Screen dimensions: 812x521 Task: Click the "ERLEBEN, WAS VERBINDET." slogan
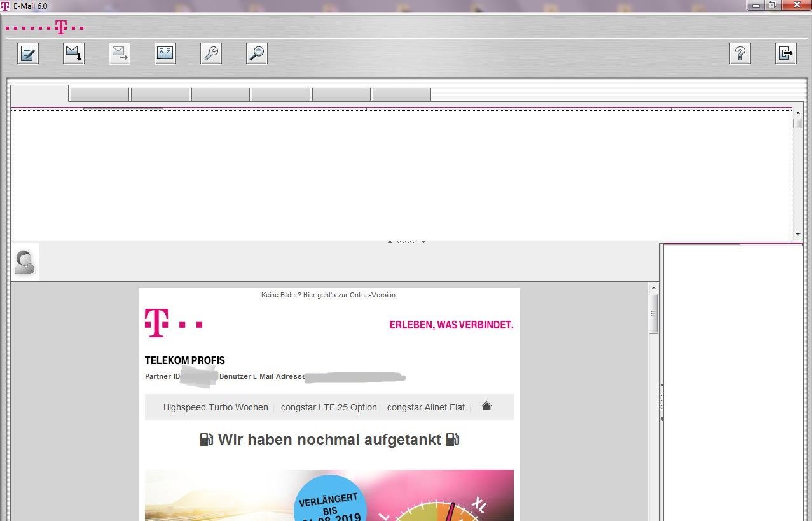point(451,325)
